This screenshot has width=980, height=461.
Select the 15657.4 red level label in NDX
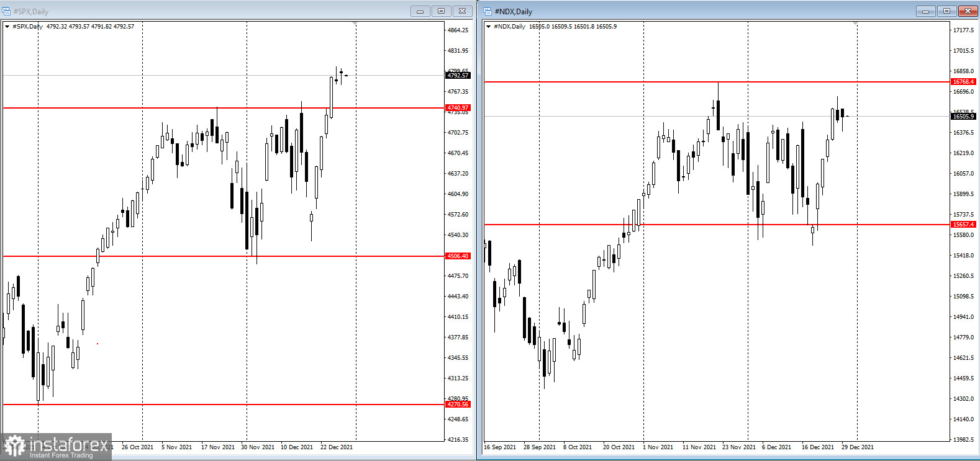point(964,225)
